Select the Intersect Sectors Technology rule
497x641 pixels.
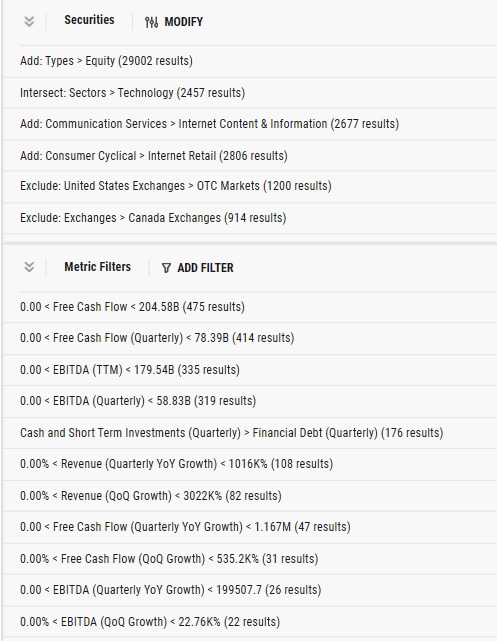tap(250, 93)
